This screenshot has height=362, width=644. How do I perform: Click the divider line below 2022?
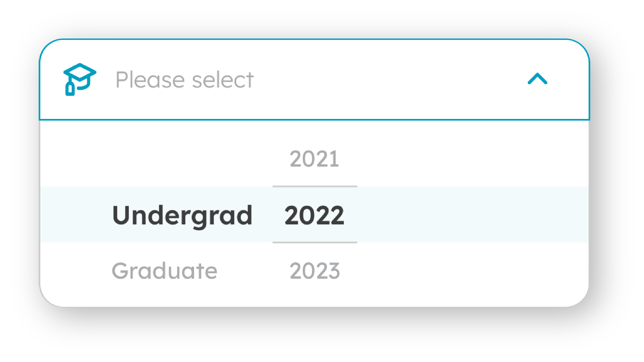pos(315,242)
